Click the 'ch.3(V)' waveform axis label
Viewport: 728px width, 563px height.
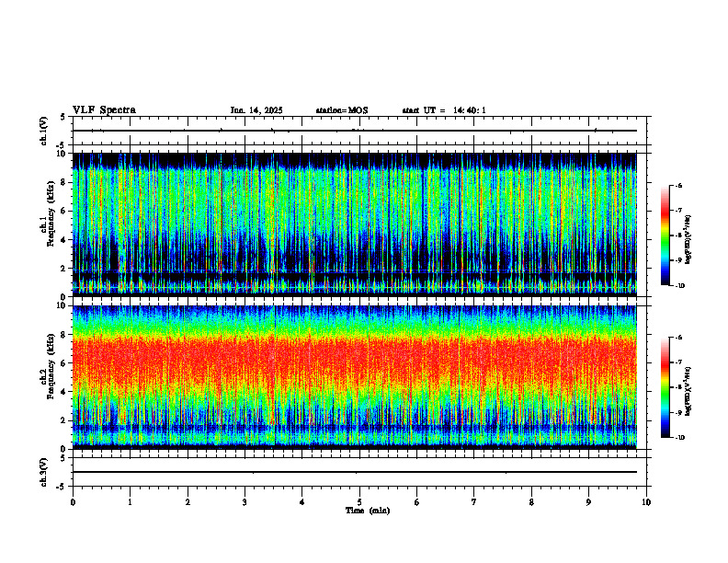point(44,472)
